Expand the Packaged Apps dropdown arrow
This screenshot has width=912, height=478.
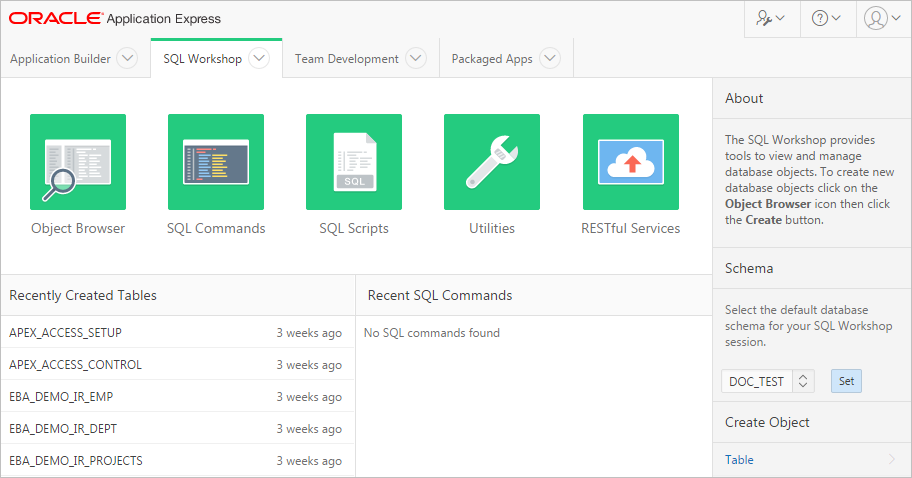click(x=550, y=59)
